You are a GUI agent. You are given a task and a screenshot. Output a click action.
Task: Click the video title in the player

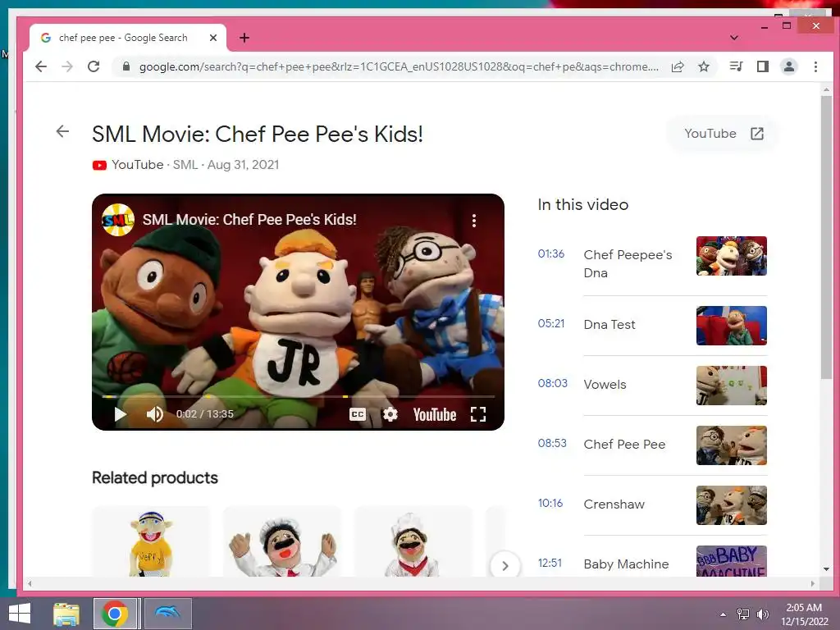click(x=249, y=220)
